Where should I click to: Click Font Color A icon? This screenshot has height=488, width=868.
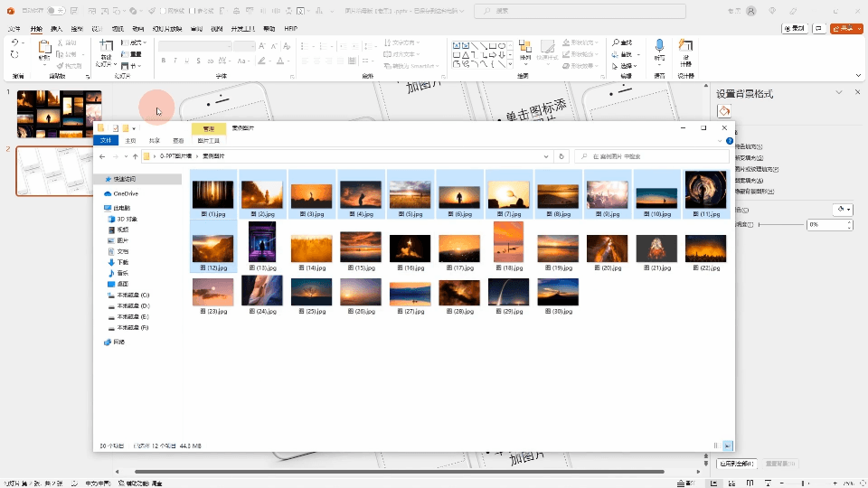[280, 61]
